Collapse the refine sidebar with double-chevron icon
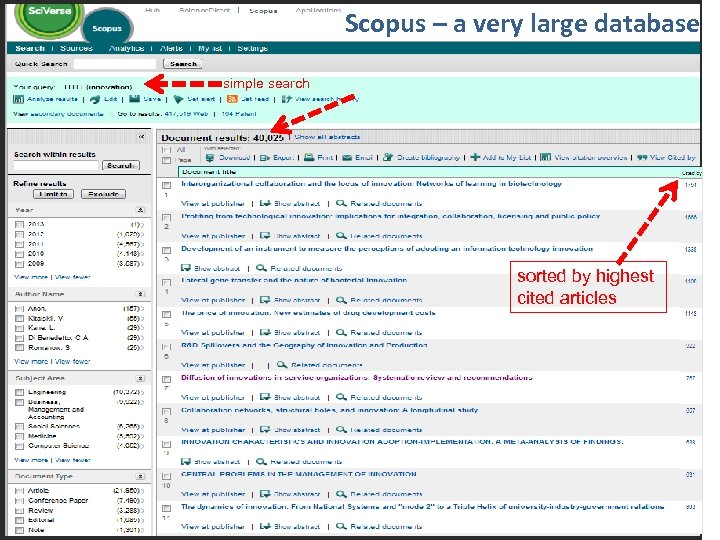This screenshot has height=540, width=720. pyautogui.click(x=141, y=136)
